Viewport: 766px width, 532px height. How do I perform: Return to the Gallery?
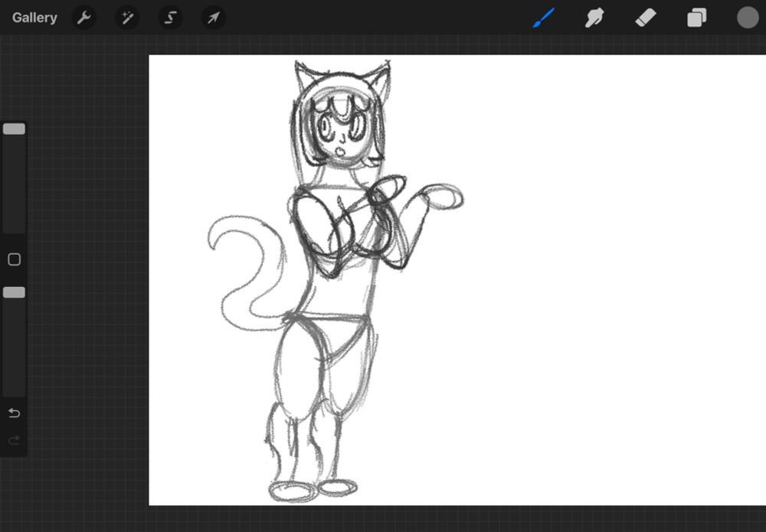click(x=34, y=18)
